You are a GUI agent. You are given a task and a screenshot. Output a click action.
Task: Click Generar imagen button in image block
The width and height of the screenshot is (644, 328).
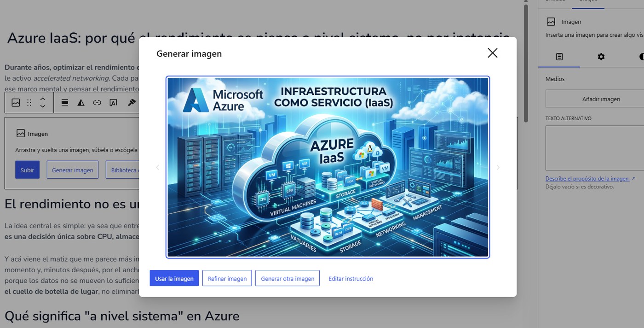point(72,170)
